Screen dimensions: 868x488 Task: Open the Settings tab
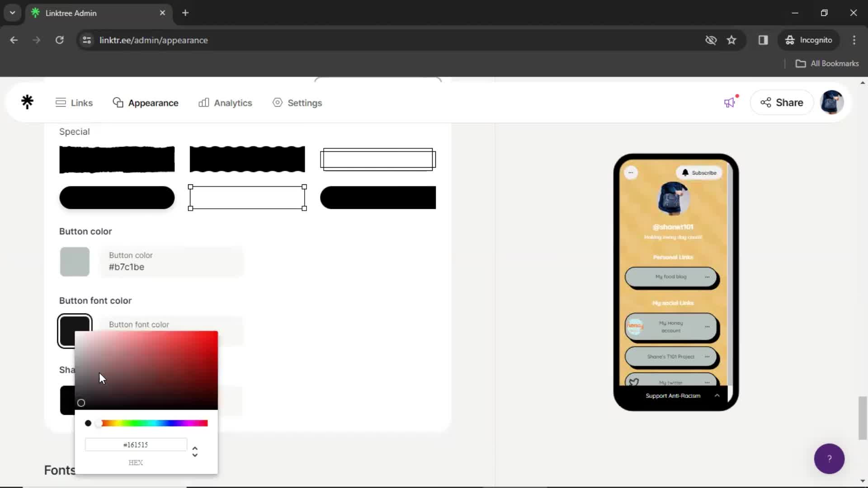coord(297,103)
